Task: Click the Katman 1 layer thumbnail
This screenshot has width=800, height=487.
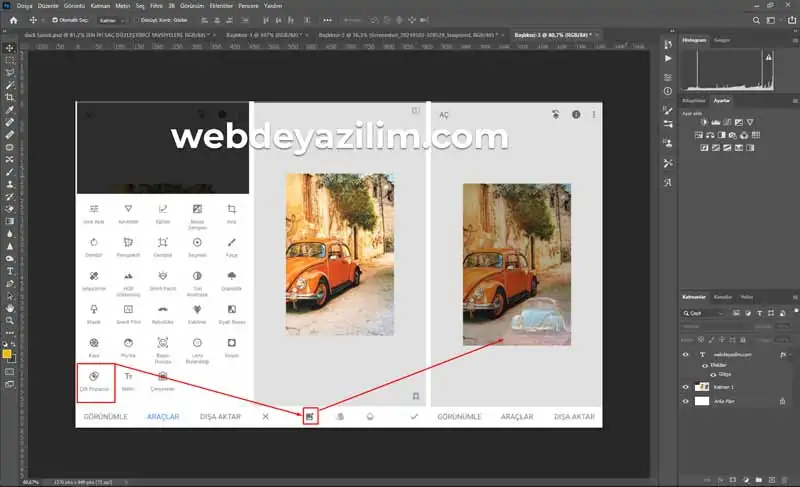Action: (x=702, y=387)
